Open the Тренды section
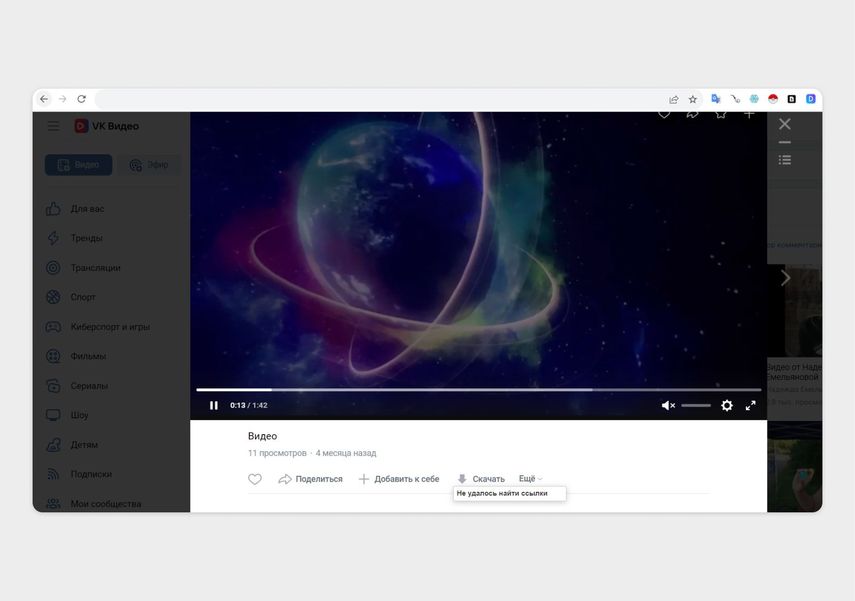 pyautogui.click(x=75, y=238)
